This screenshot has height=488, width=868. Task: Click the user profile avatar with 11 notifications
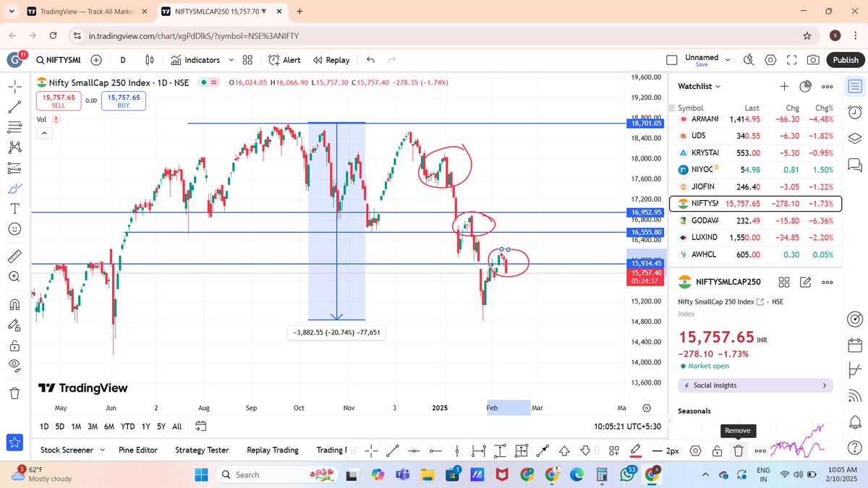[15, 60]
